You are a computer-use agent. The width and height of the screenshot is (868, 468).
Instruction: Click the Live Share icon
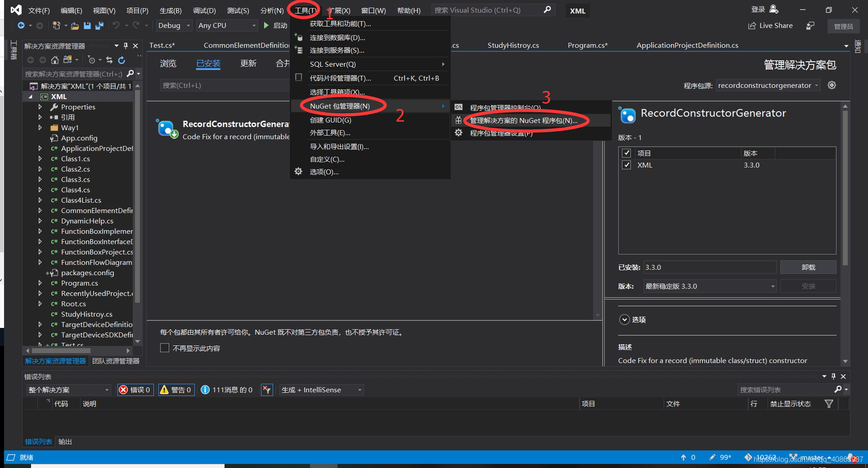click(x=752, y=26)
